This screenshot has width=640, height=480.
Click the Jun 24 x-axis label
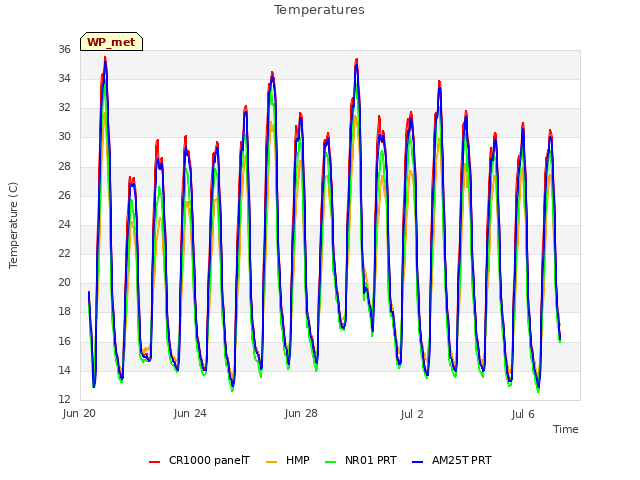[x=190, y=413]
